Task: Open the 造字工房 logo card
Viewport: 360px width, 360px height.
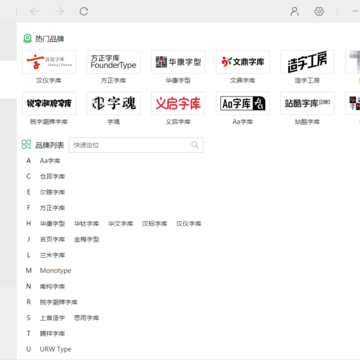Action: pyautogui.click(x=307, y=62)
